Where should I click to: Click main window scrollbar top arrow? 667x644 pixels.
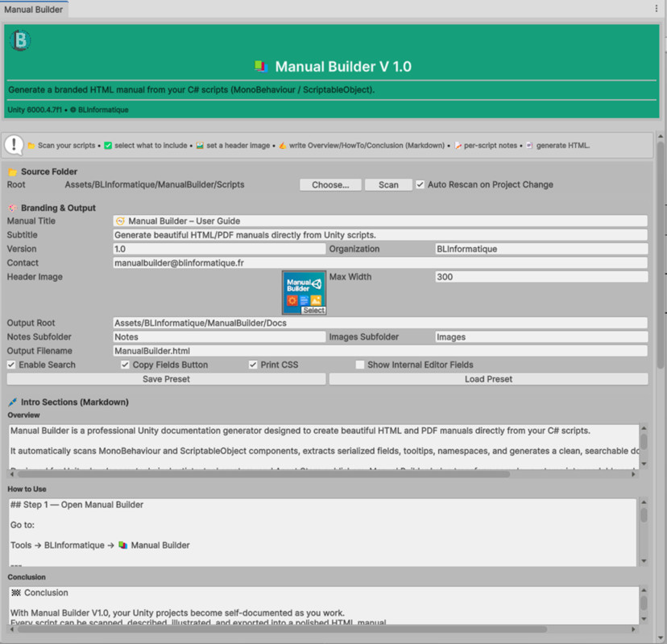[661, 136]
